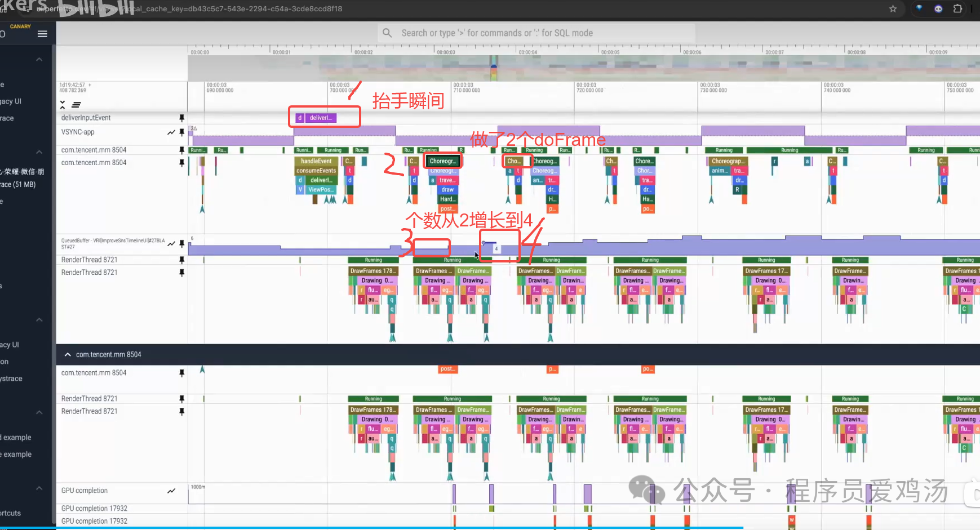
Task: Pin the deliverInputEvent track
Action: pyautogui.click(x=181, y=117)
